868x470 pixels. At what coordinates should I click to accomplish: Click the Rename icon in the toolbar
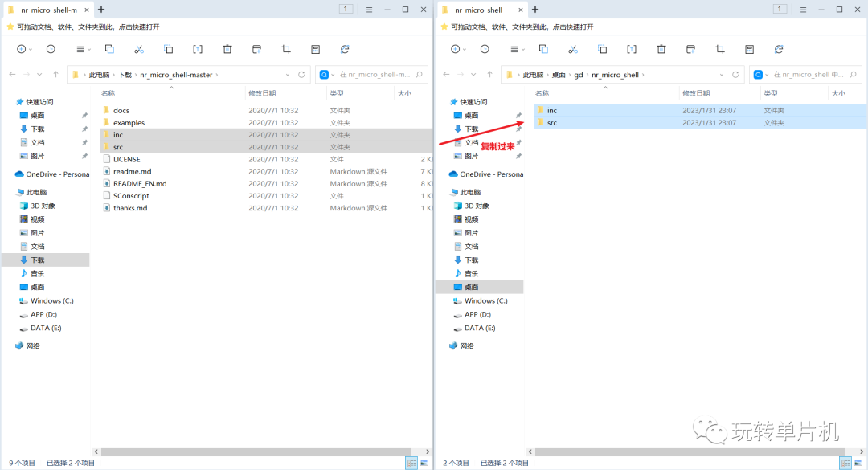tap(196, 50)
